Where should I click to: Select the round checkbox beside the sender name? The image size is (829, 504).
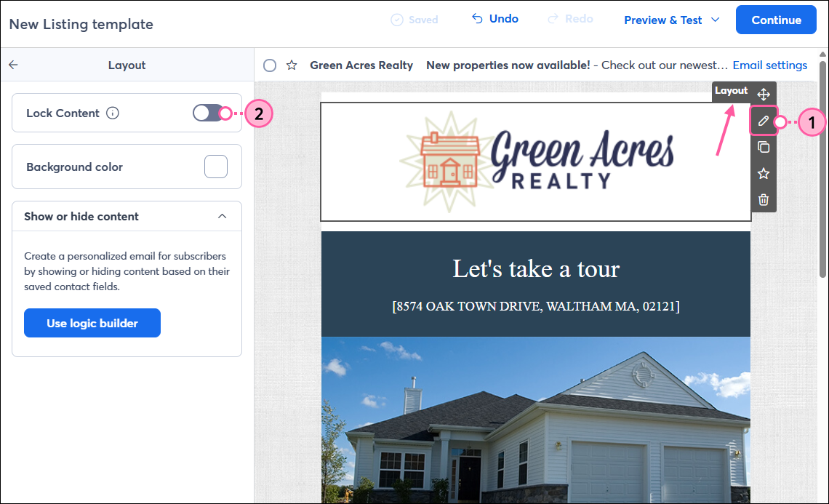click(x=270, y=65)
